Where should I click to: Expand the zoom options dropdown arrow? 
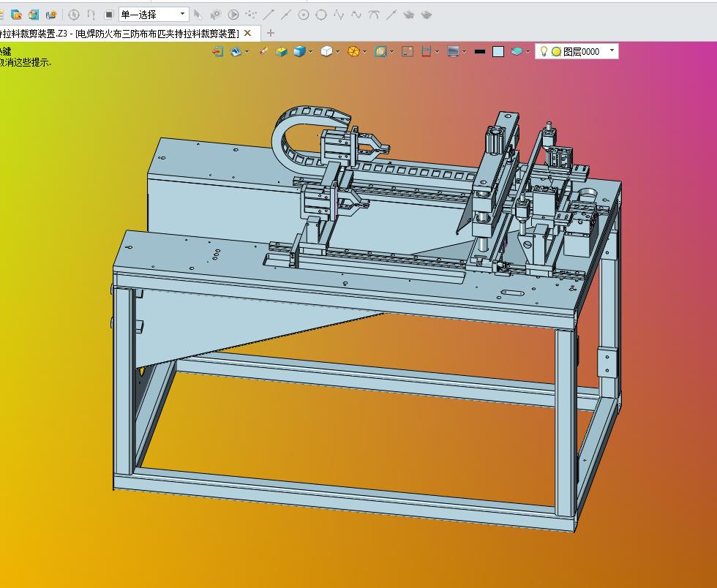pyautogui.click(x=392, y=52)
